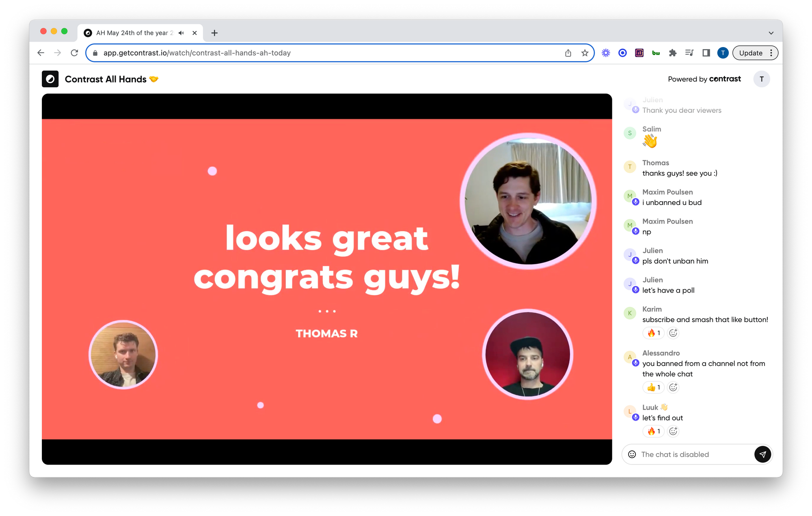Bookmark this page with the star icon
812x516 pixels.
[585, 53]
